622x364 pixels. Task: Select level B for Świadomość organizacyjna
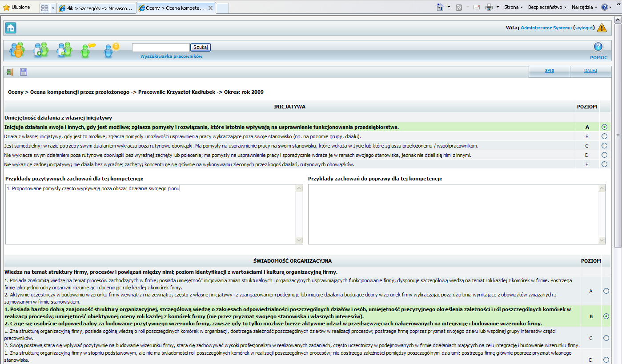point(606,316)
